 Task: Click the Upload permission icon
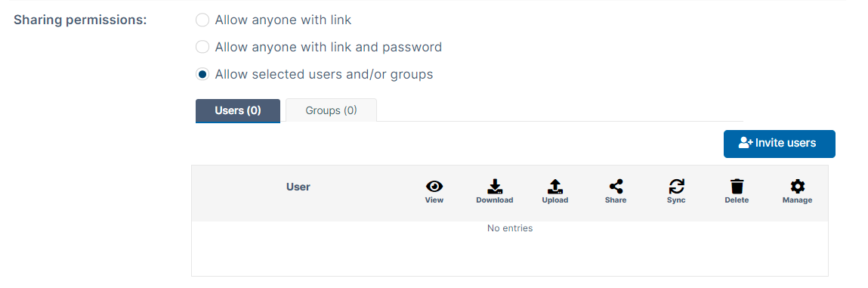pyautogui.click(x=554, y=187)
